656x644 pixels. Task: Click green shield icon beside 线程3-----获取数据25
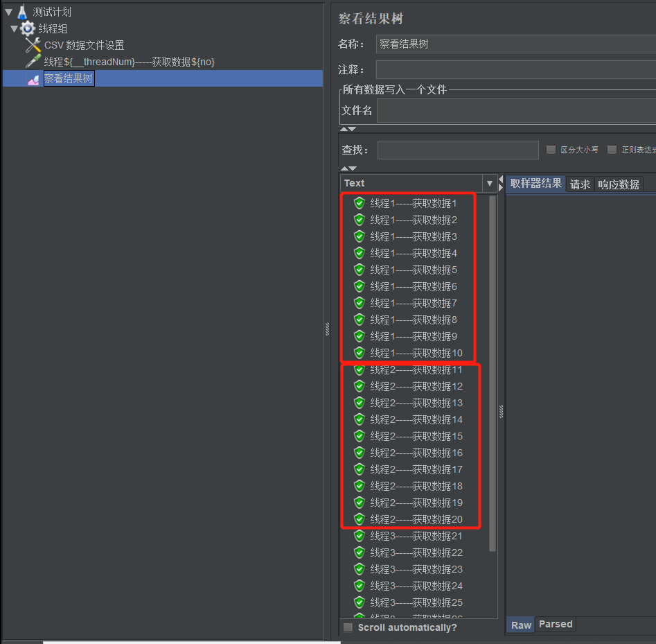tap(359, 602)
